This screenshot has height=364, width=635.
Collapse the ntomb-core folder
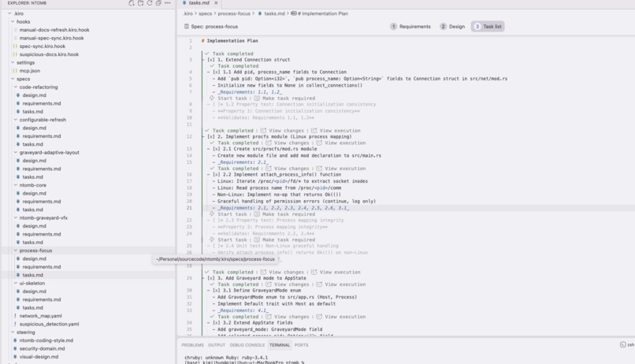point(16,184)
